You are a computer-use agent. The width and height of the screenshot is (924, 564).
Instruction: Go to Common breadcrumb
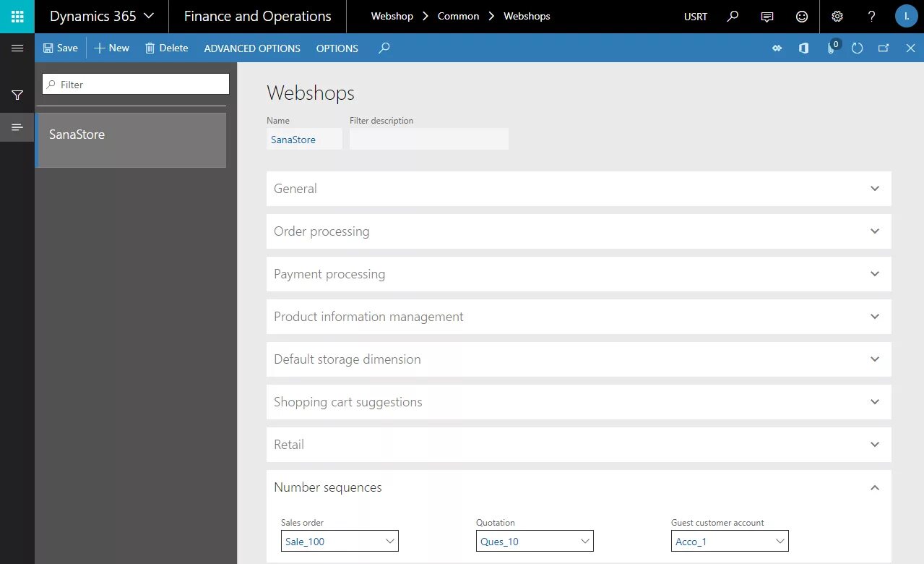[458, 16]
